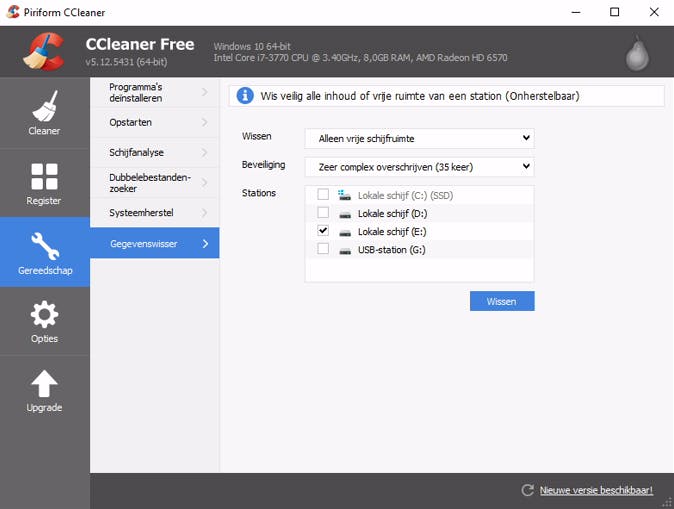The height and width of the screenshot is (509, 674).
Task: Open Programma's deinstalleren menu item
Action: point(155,92)
